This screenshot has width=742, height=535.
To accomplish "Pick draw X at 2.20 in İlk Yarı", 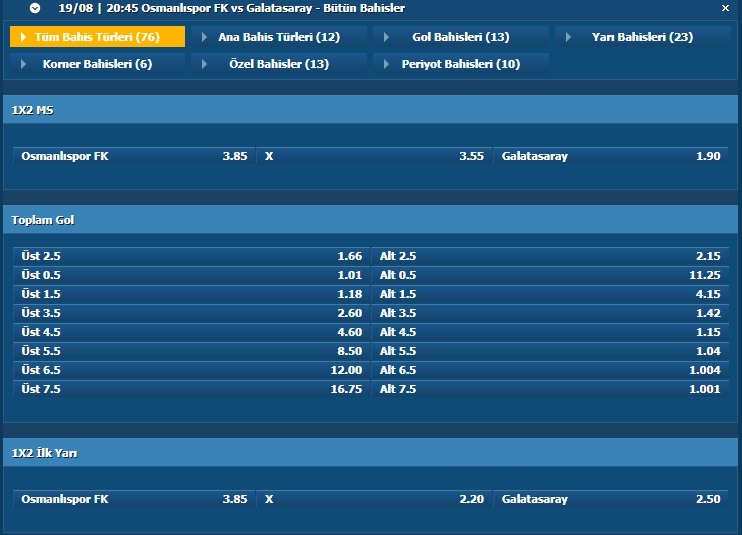I will tap(374, 499).
